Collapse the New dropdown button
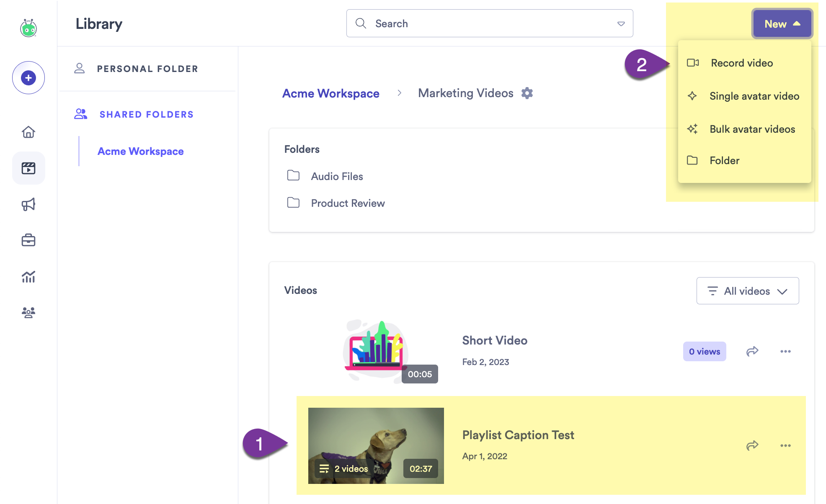 click(782, 24)
